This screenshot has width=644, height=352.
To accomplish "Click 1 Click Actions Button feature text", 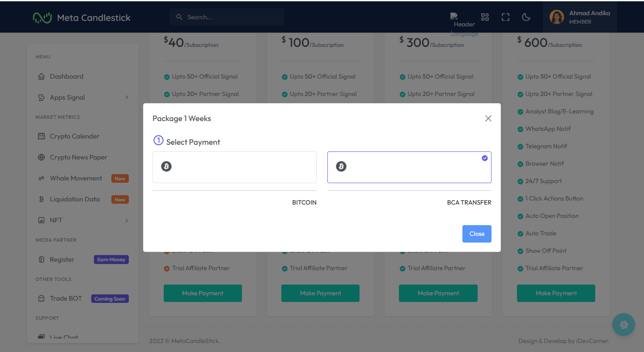I will (x=554, y=198).
